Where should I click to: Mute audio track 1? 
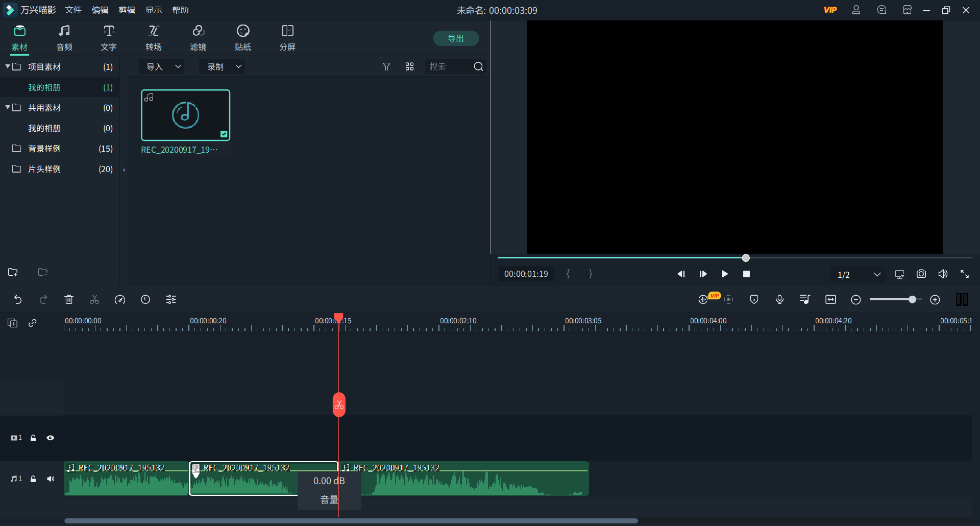coord(51,479)
